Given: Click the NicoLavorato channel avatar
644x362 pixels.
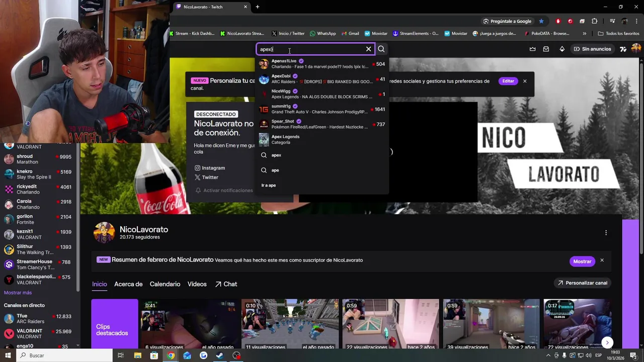Looking at the screenshot, I should [x=104, y=233].
